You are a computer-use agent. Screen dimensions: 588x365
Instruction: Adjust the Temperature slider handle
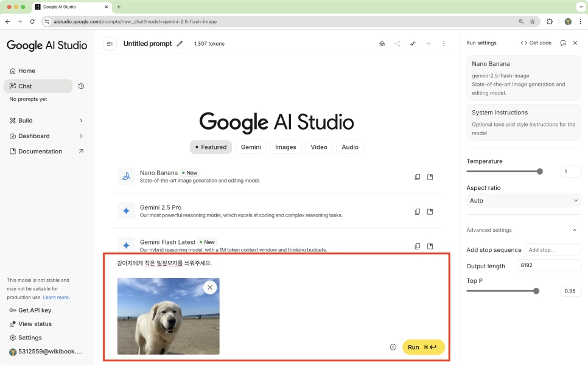click(x=540, y=172)
